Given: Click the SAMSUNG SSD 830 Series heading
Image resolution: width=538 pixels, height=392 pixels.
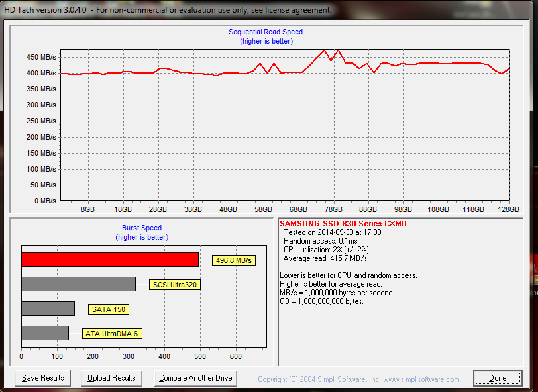Looking at the screenshot, I should pos(343,224).
